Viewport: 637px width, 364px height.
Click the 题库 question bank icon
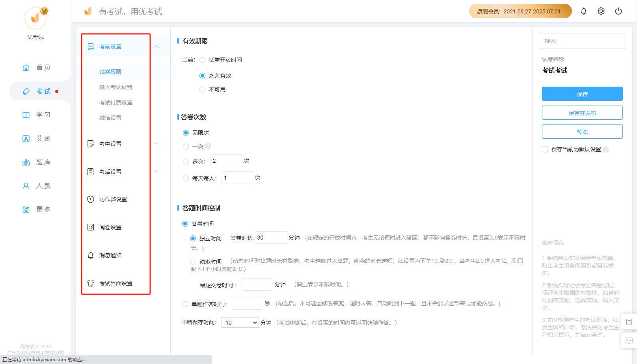pos(26,162)
